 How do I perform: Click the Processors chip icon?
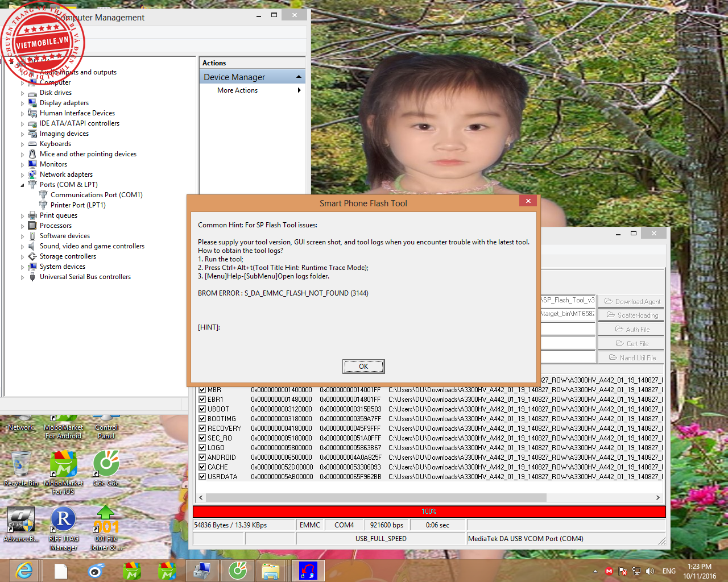32,226
